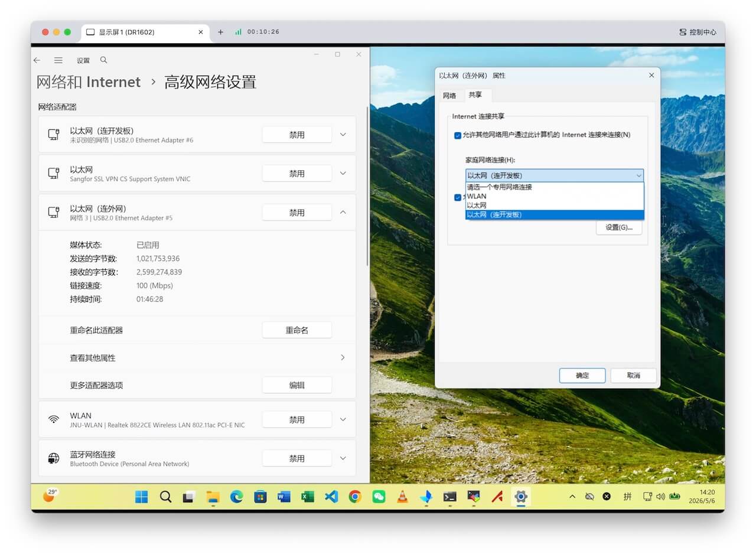Open File Explorer from the taskbar
Image resolution: width=756 pixels, height=554 pixels.
click(213, 497)
